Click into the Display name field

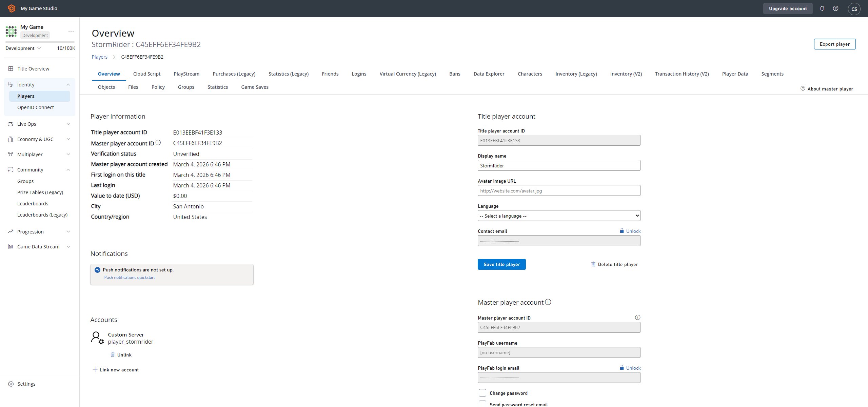[559, 166]
